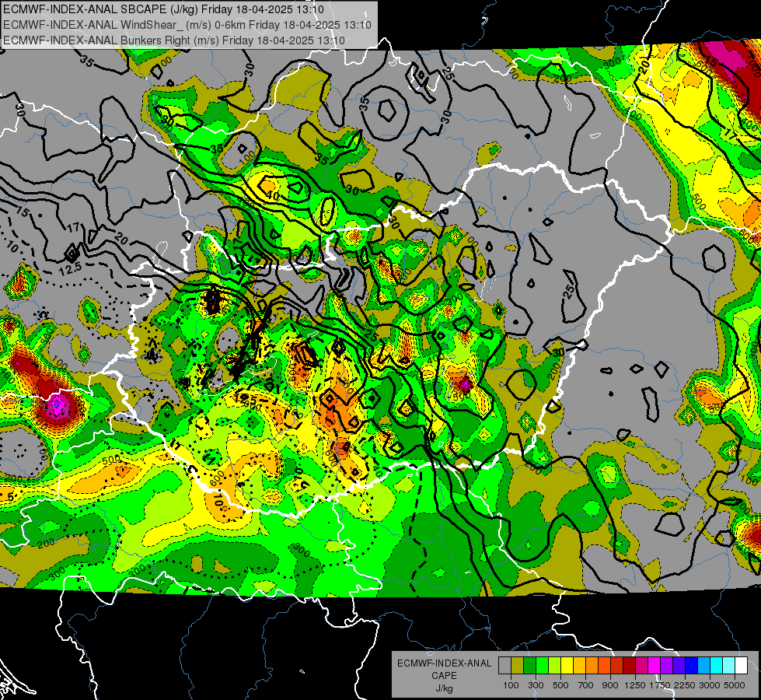The width and height of the screenshot is (761, 700).
Task: Click the pure yellow legend swatch
Action: (567, 666)
